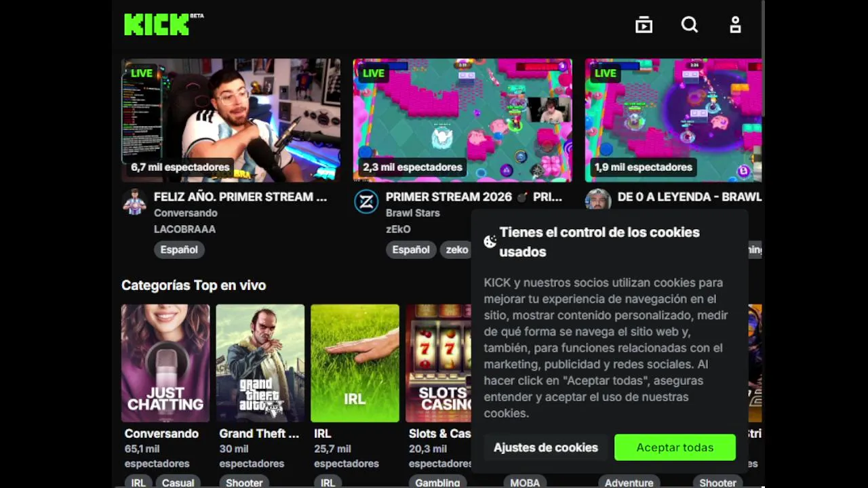The image size is (868, 488).
Task: Select Shooter tag under Grand Theft Auto
Action: [x=244, y=483]
